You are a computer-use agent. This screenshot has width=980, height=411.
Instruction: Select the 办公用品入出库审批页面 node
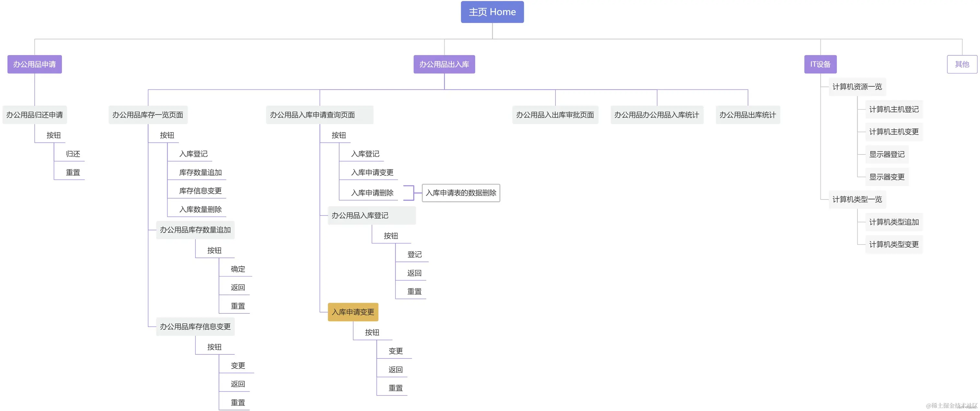(555, 114)
